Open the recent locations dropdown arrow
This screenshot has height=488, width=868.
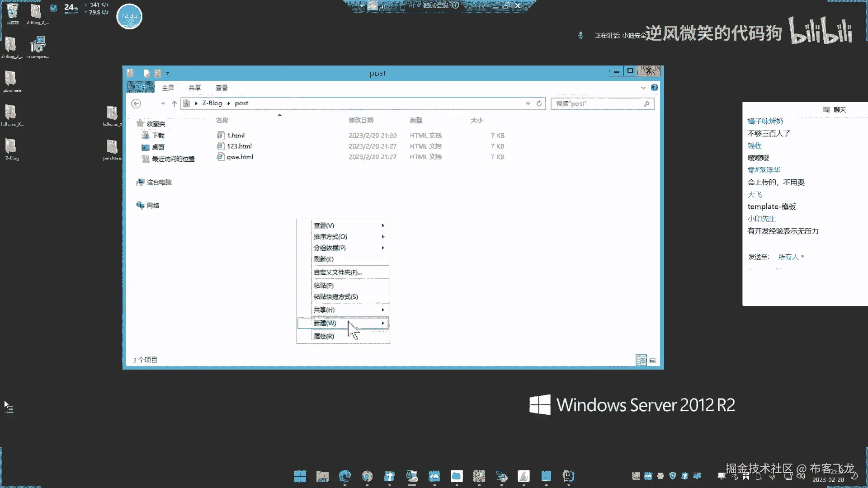(x=163, y=103)
